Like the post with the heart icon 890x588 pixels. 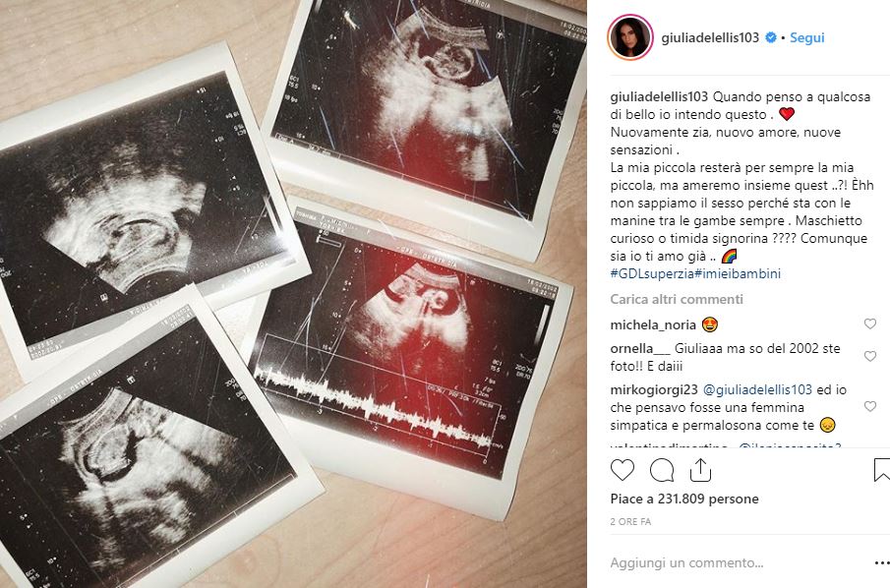tap(623, 470)
